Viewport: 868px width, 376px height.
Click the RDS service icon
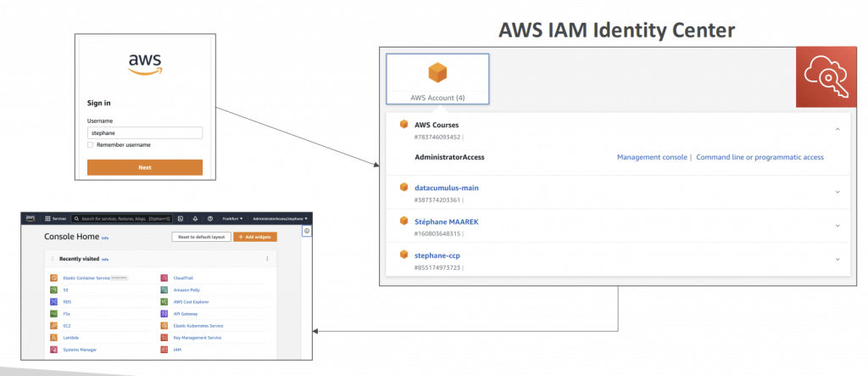click(x=53, y=302)
